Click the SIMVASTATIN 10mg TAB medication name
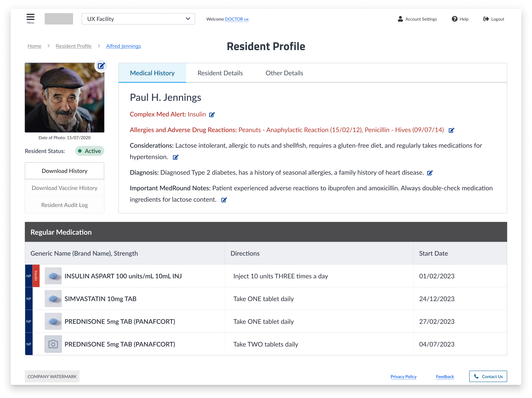Screen dimensions: 532x398 tap(101, 299)
